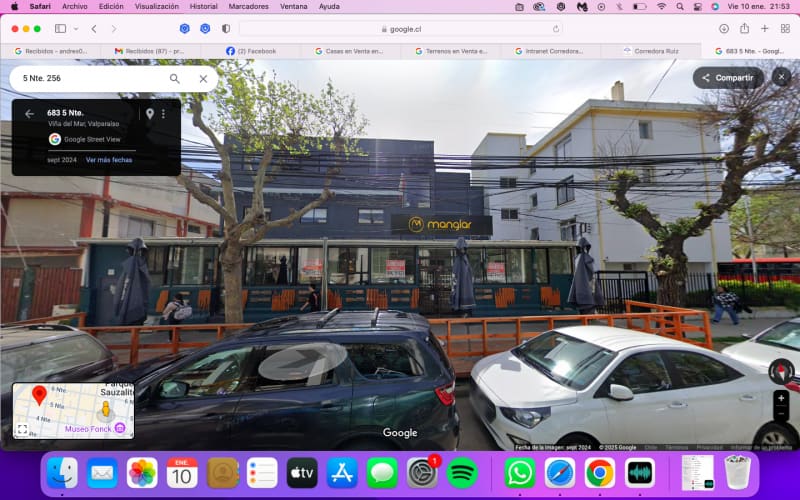
Task: Switch to the 'Corredora Ruiz' tab
Action: (651, 51)
